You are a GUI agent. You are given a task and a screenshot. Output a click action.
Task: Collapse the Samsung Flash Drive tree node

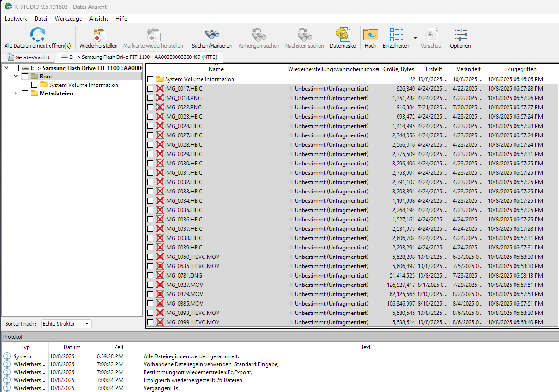(x=7, y=68)
